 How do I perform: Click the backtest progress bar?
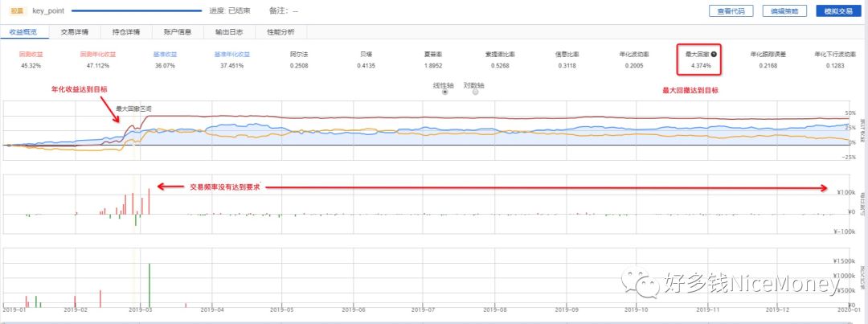(x=137, y=10)
